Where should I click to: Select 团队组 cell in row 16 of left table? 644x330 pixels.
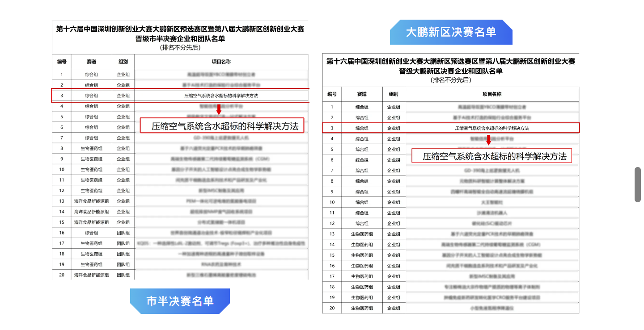point(123,233)
